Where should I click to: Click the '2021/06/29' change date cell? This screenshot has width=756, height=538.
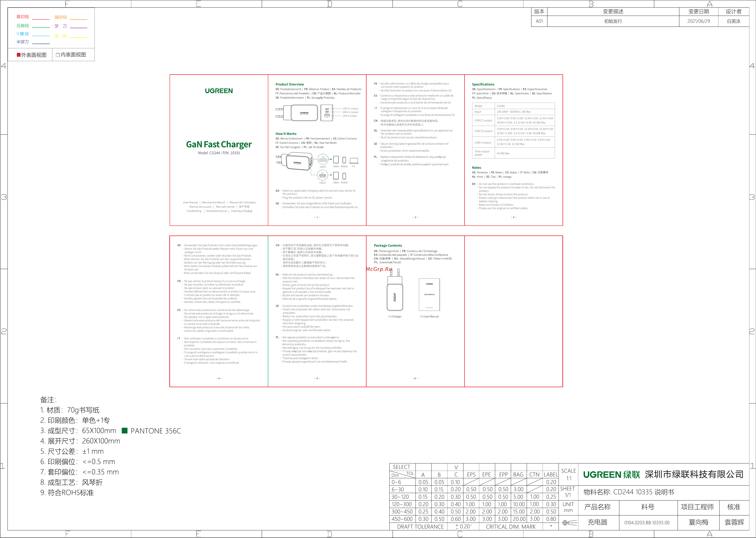699,21
